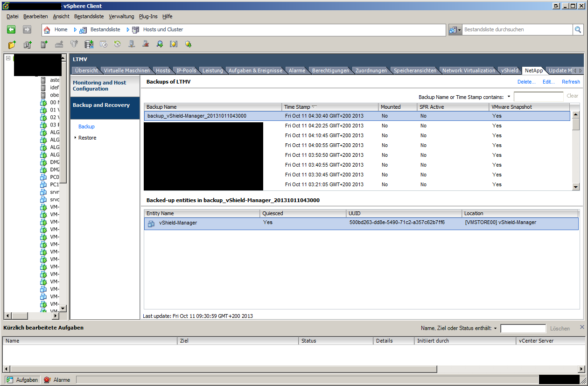Click the right arrow to reveal more tabs
Image resolution: width=588 pixels, height=386 pixels.
click(x=581, y=70)
